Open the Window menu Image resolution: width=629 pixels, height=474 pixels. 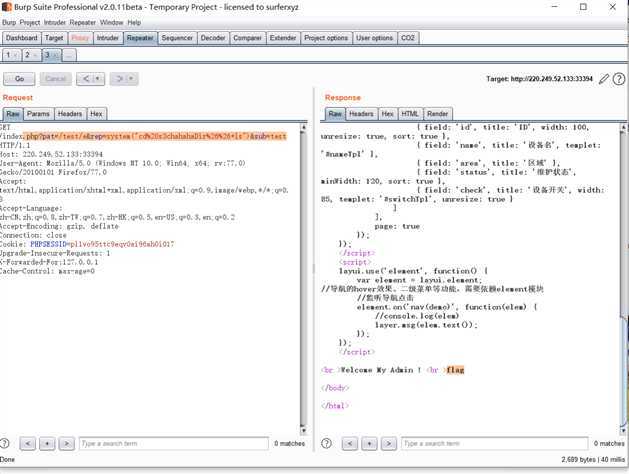coord(112,22)
